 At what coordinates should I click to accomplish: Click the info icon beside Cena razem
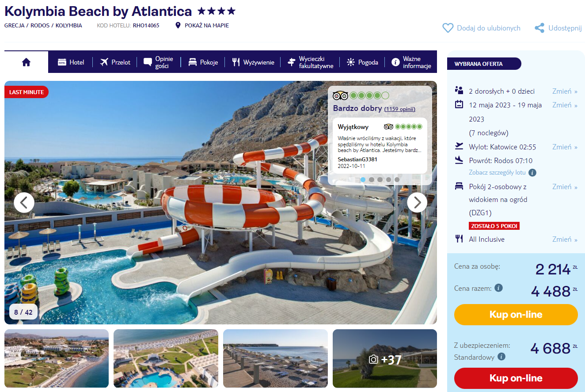coord(499,288)
